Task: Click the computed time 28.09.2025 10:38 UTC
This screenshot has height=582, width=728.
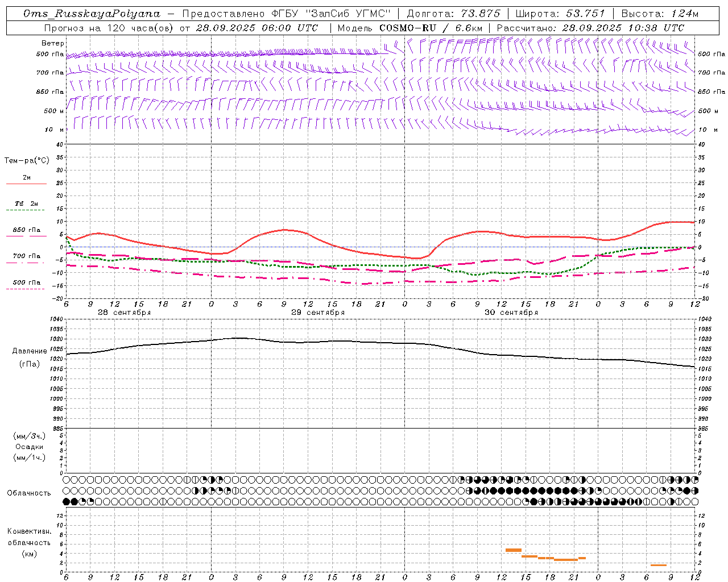Action: (623, 28)
